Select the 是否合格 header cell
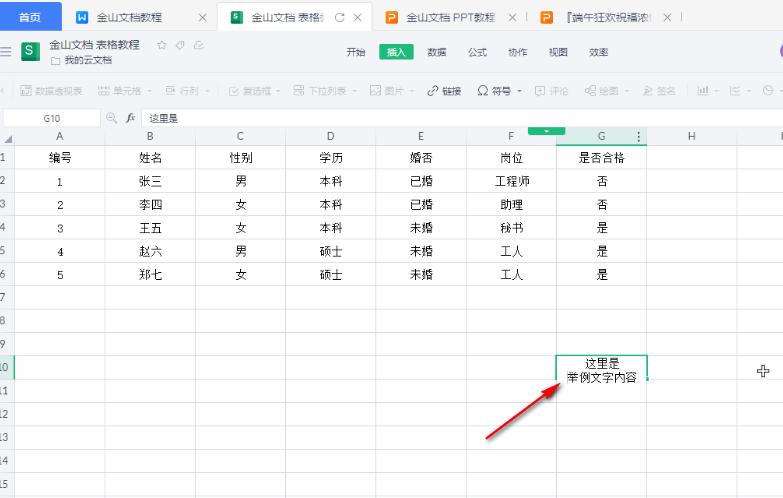The image size is (783, 498). (x=601, y=158)
